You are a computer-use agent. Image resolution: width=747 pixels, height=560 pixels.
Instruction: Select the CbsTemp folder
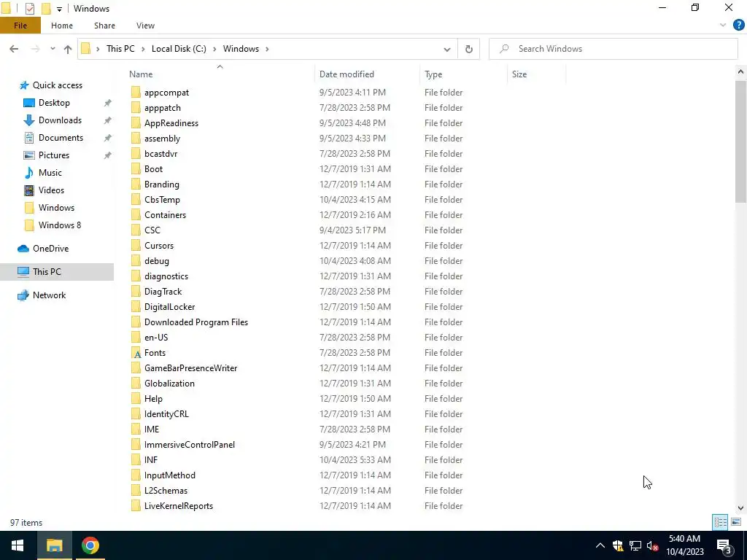click(x=162, y=200)
